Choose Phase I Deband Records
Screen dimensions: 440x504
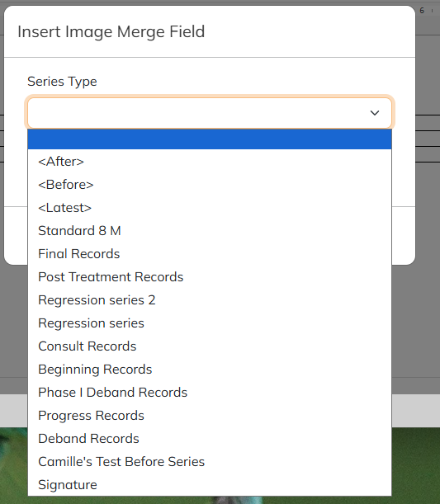tap(210, 393)
